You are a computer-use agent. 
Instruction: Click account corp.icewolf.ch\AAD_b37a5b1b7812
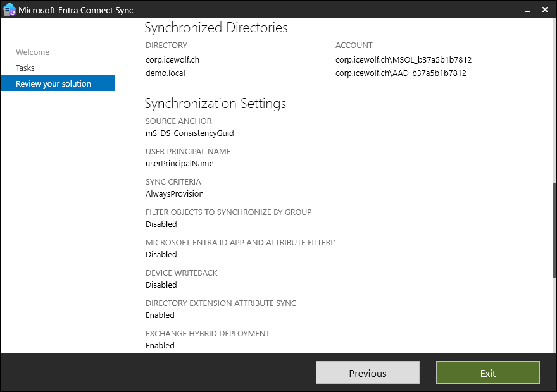pyautogui.click(x=401, y=73)
